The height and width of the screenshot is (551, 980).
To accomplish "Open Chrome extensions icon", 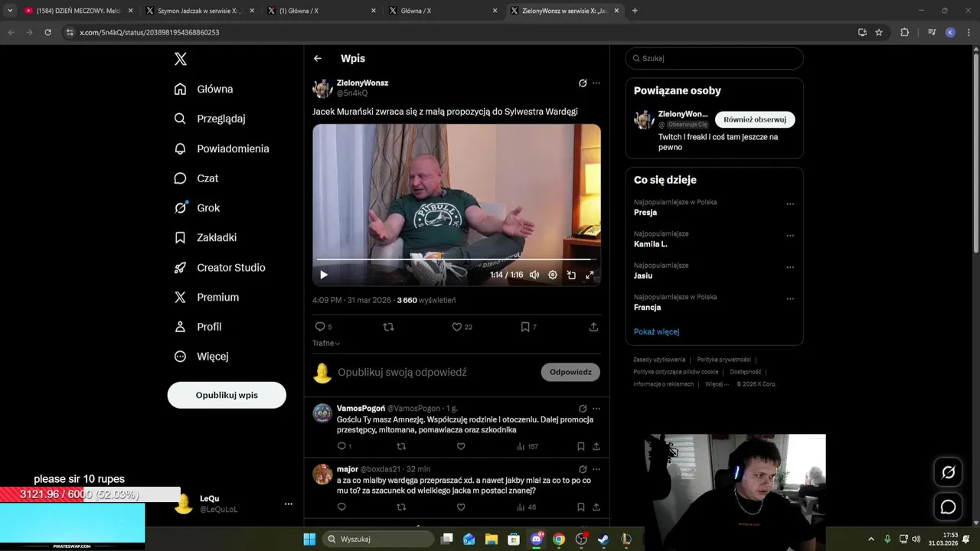I will (904, 32).
